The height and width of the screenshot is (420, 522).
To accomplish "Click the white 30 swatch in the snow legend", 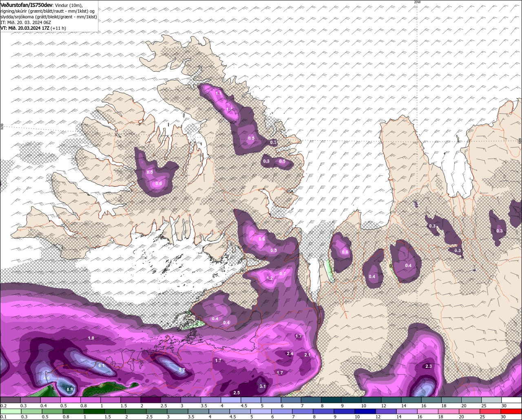I will (x=512, y=400).
